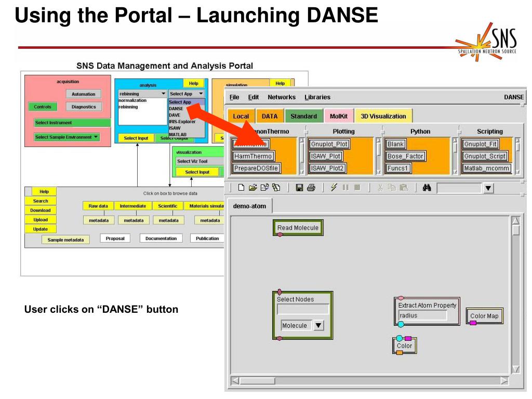Switch to the Local library tab
532x399 pixels.
coord(241,116)
